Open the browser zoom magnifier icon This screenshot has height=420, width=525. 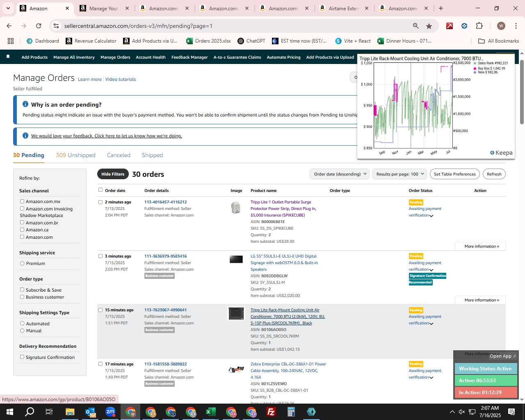click(x=416, y=26)
